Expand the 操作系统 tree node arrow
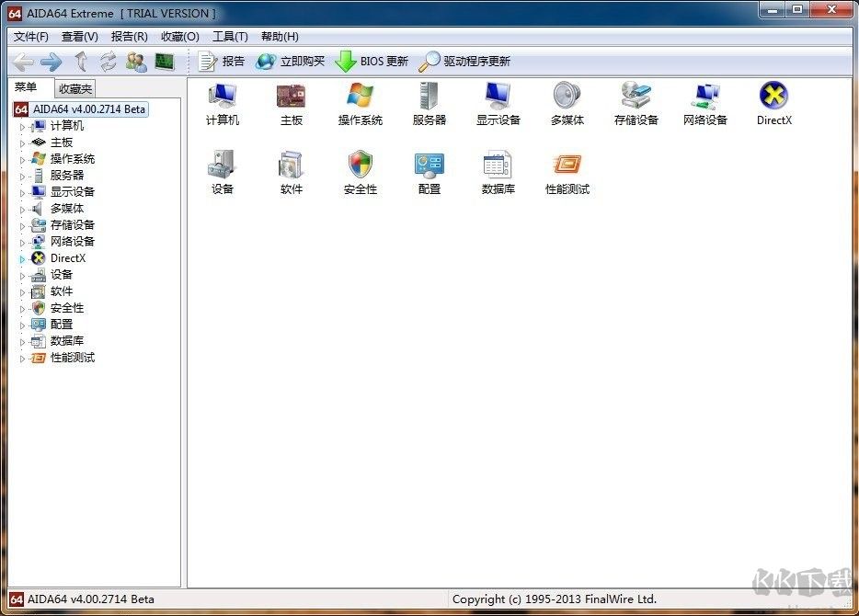This screenshot has height=616, width=859. coord(22,160)
